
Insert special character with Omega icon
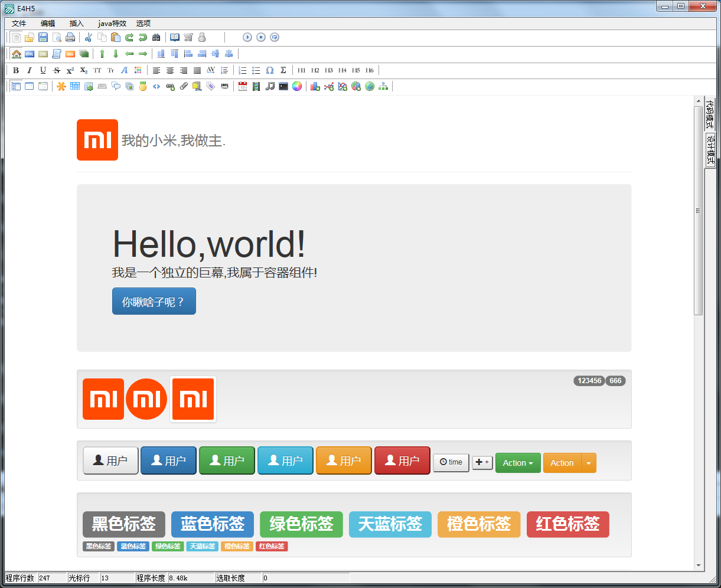(270, 70)
